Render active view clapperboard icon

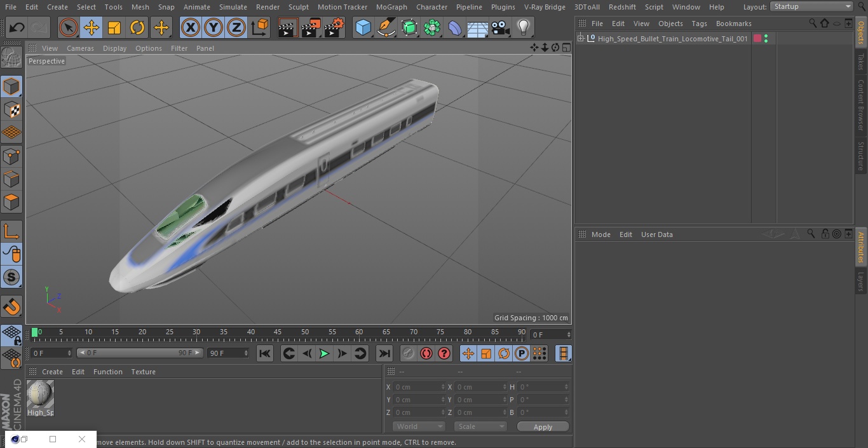288,27
